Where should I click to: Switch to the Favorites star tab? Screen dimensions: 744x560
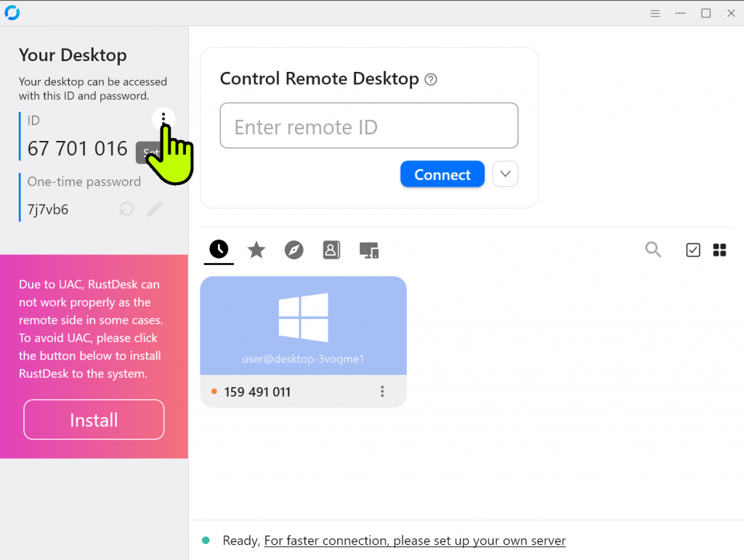(x=256, y=251)
